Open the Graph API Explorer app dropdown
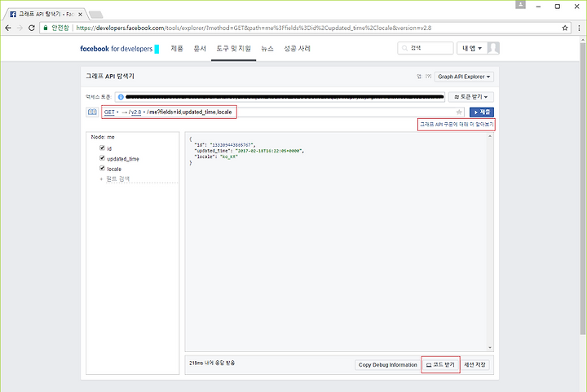The image size is (587, 392). (x=464, y=77)
